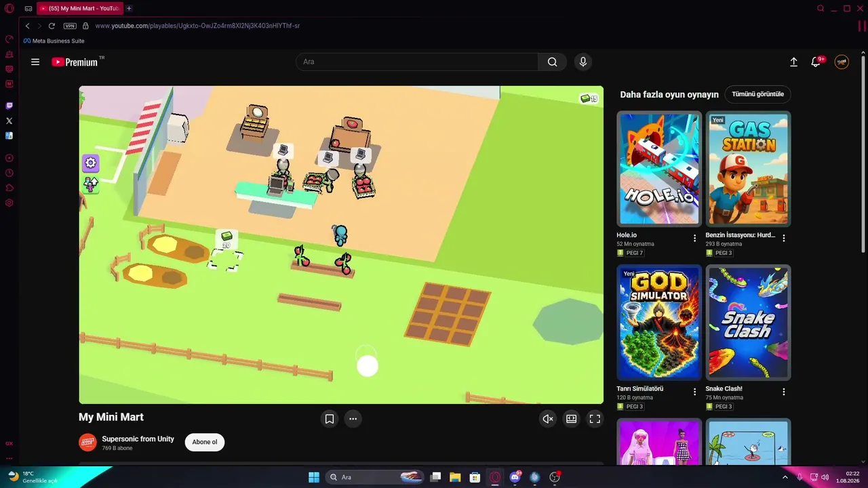
Task: Go back to the previous page
Action: click(27, 26)
